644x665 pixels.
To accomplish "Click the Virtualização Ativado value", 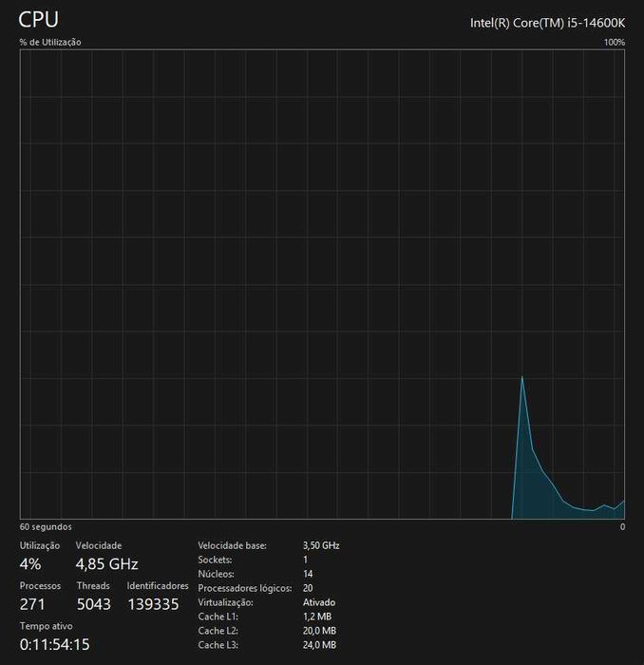I will [x=319, y=602].
